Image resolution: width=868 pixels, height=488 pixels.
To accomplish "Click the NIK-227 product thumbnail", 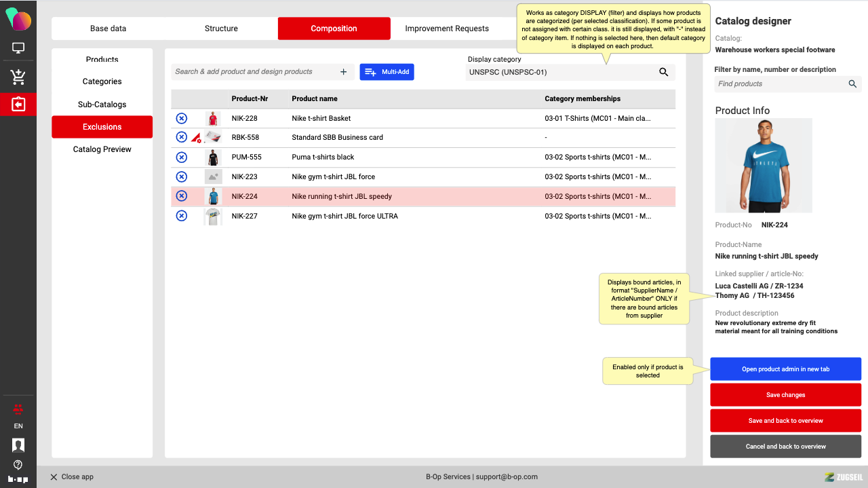I will (x=214, y=217).
